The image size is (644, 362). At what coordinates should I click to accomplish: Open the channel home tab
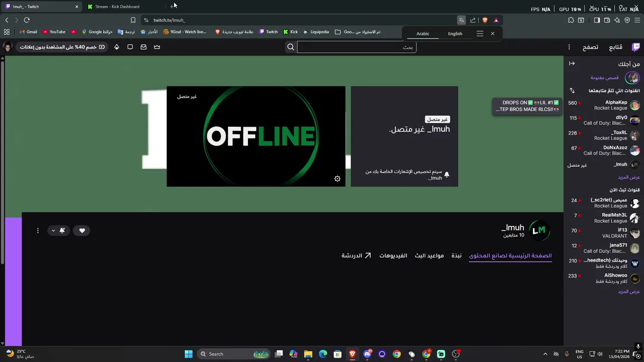click(x=510, y=256)
